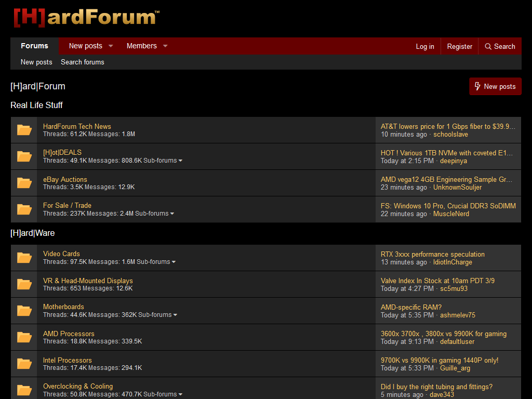
Task: Open the HardForum Tech News forum
Action: [77, 126]
